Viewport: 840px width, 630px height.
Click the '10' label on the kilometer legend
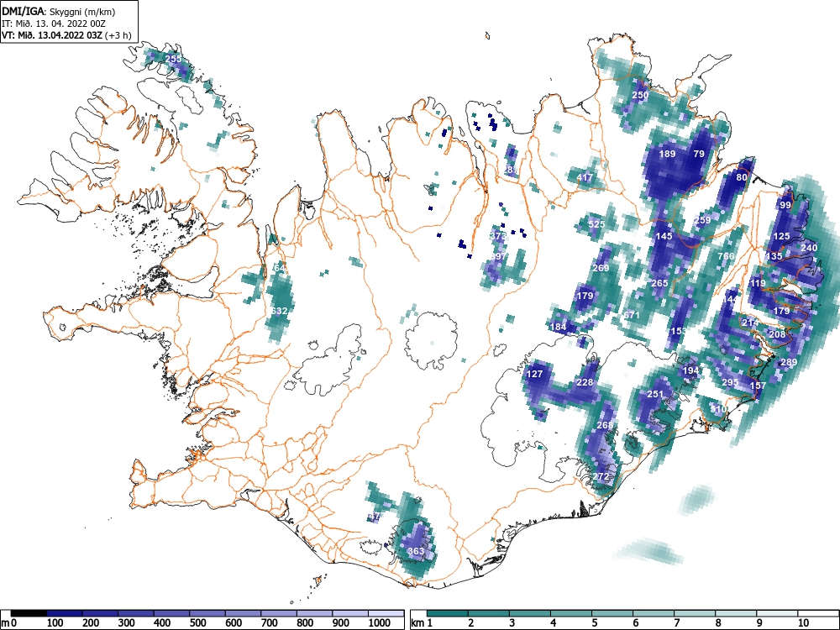coord(803,622)
